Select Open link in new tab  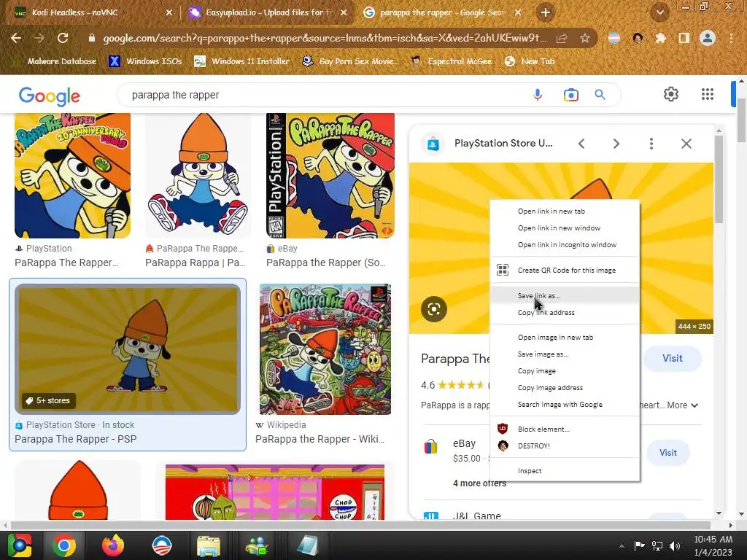point(565,211)
